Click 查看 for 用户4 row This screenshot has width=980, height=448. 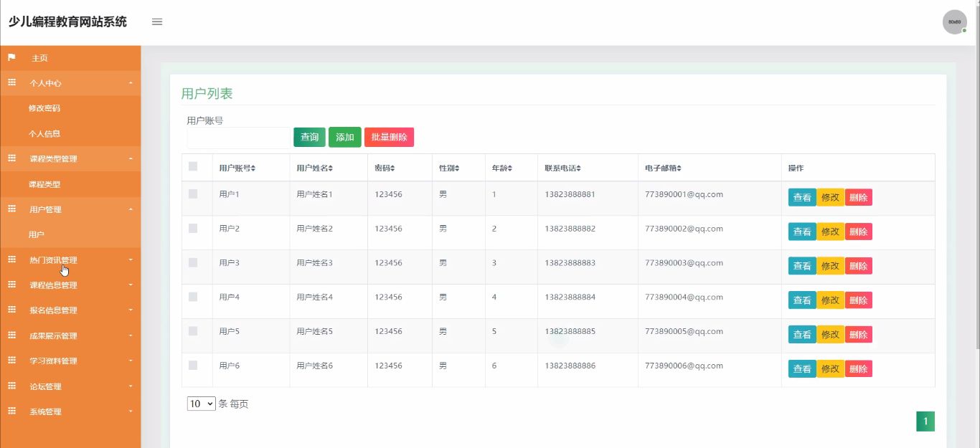(802, 300)
